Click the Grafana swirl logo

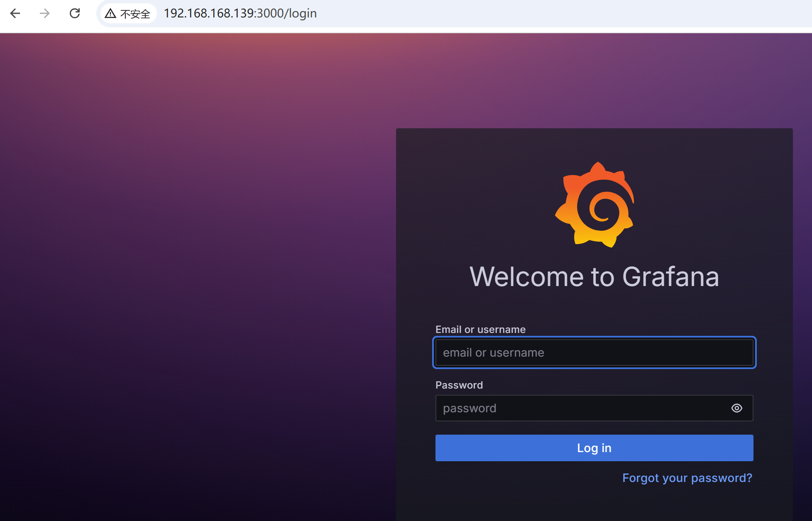pyautogui.click(x=594, y=205)
